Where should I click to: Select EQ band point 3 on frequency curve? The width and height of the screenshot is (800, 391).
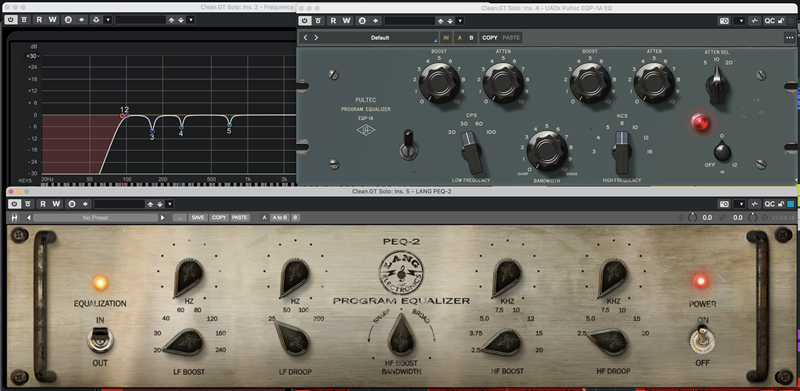152,131
